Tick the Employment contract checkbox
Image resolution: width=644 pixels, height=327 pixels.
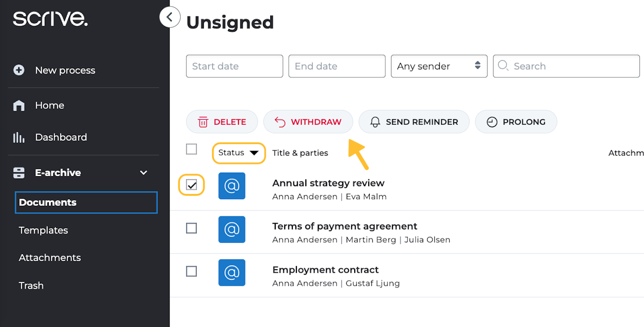[x=192, y=272]
